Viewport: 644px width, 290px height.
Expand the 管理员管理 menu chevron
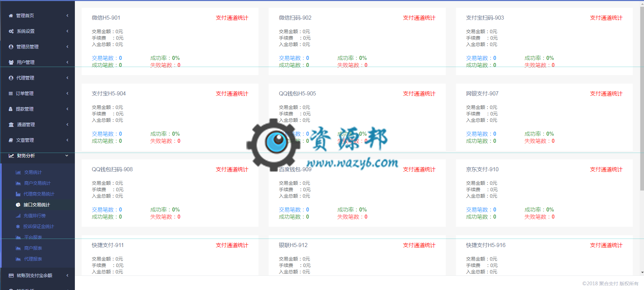[67, 47]
